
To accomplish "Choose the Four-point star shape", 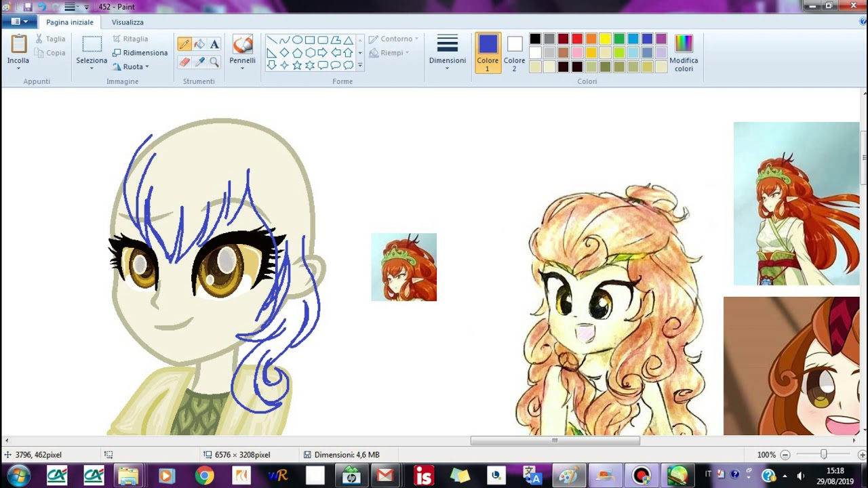I will 285,65.
